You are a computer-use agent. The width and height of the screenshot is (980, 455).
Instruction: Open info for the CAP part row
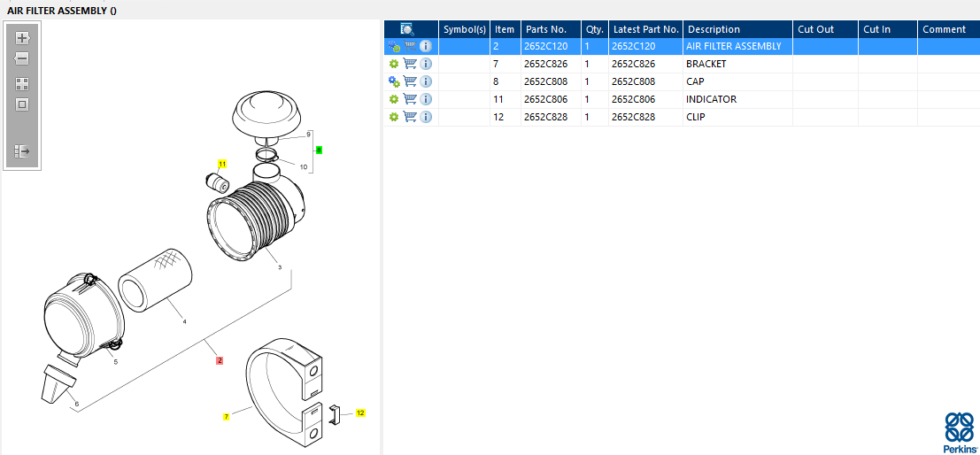426,81
